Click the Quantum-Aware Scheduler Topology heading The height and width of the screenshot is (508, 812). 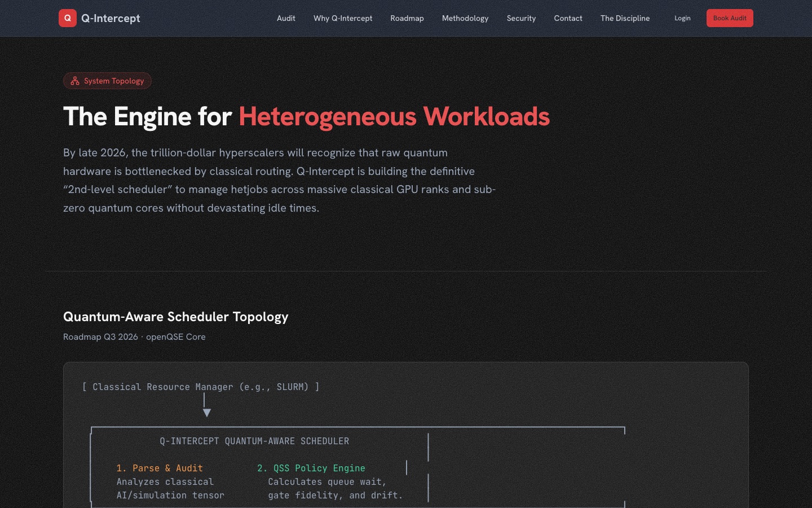[176, 317]
